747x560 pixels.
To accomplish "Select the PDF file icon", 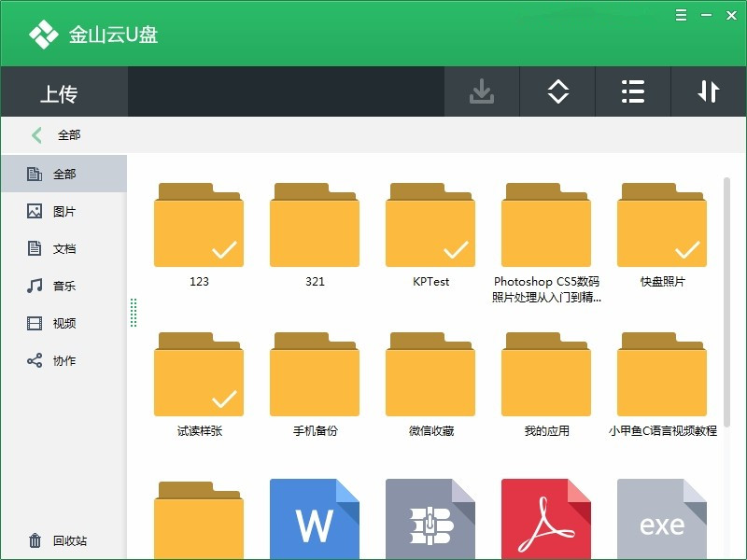I will pyautogui.click(x=546, y=519).
